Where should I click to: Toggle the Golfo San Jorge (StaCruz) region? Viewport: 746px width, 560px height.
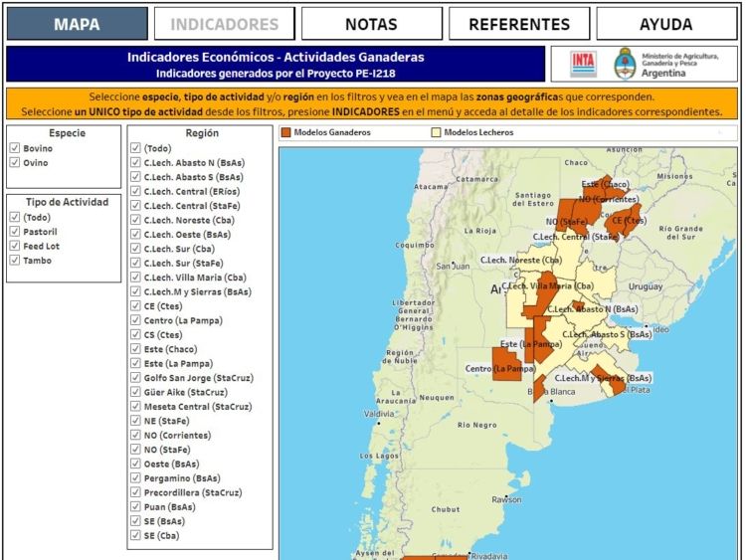coord(135,378)
